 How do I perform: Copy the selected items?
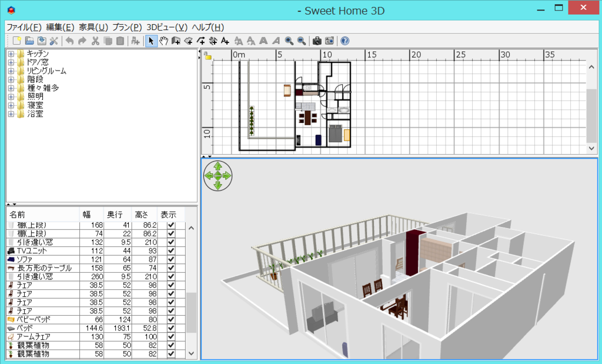(x=108, y=41)
